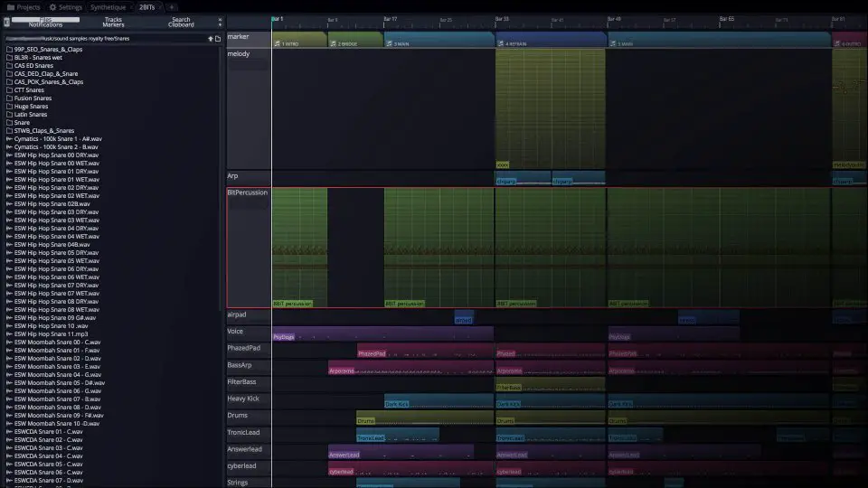Select ESWCDA Snare 01 - C.wav file
Screen dimensions: 868x488
[x=48, y=432]
